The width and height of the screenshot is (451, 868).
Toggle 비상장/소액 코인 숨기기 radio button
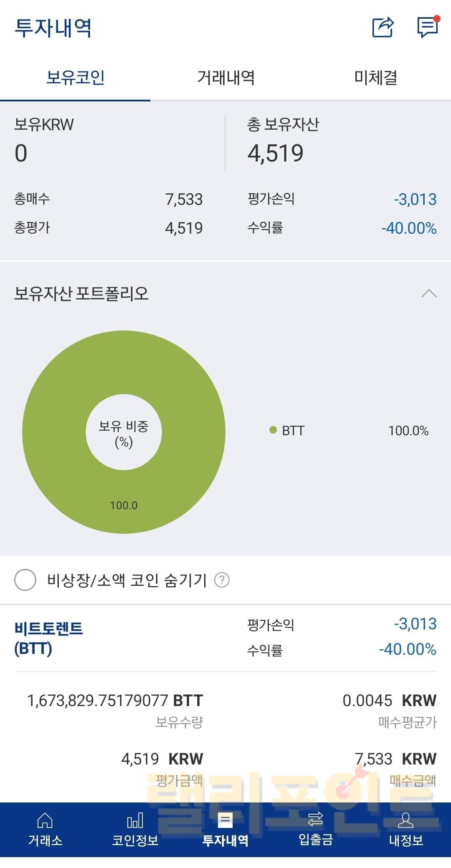(x=25, y=580)
